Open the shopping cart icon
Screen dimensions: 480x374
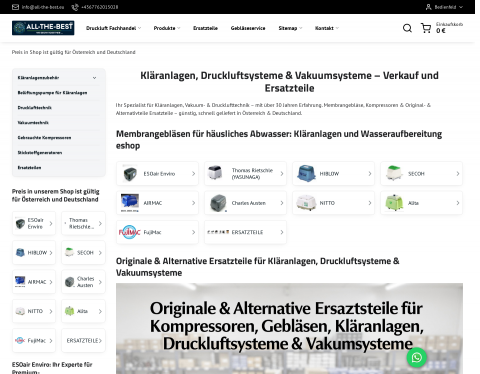coord(426,28)
